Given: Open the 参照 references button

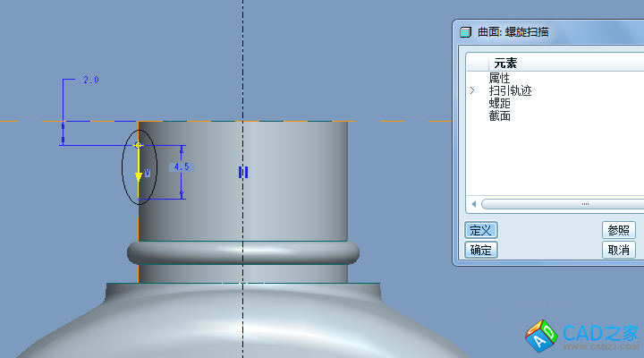Looking at the screenshot, I should tap(619, 230).
